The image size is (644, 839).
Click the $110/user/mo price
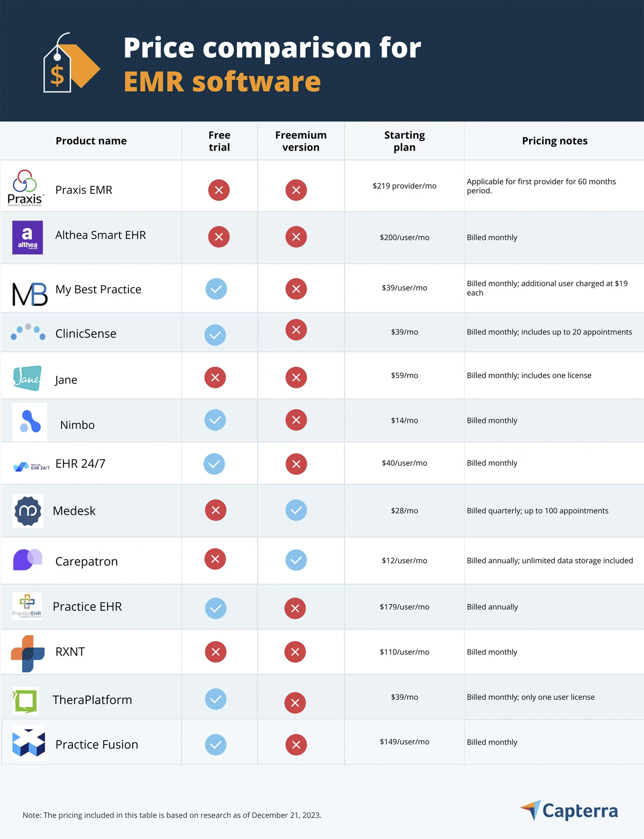click(405, 652)
